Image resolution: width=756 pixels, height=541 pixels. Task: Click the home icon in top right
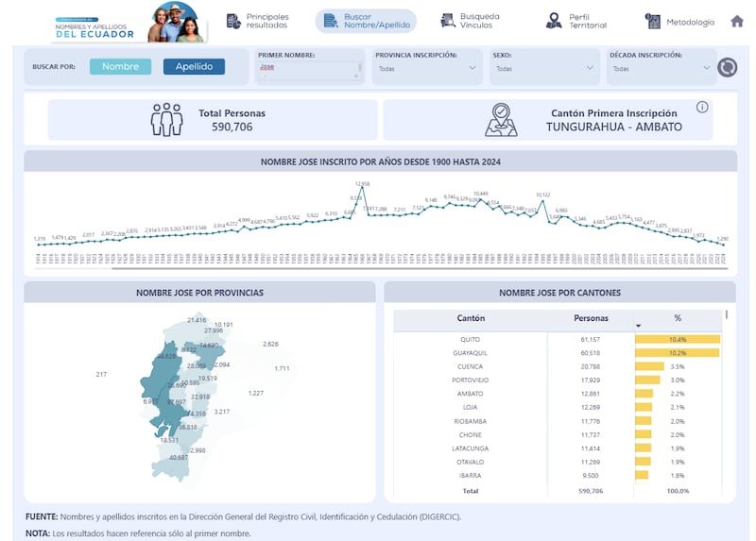tap(737, 21)
